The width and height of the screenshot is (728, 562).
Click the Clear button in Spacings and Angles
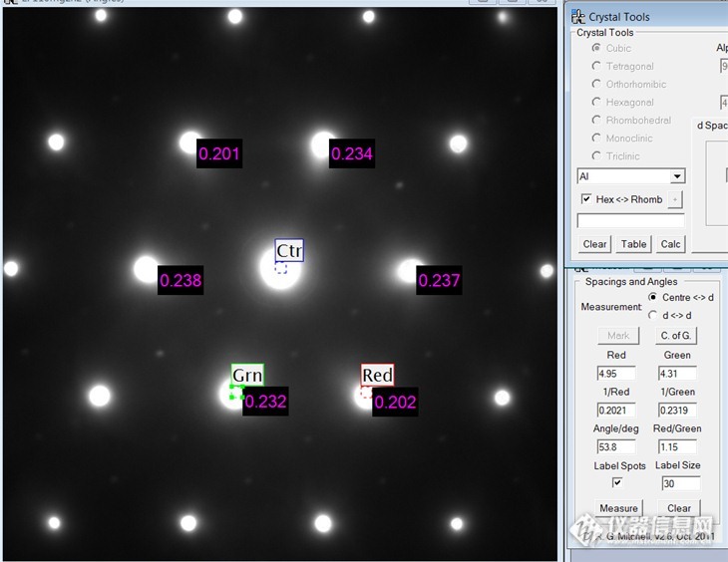[x=679, y=508]
